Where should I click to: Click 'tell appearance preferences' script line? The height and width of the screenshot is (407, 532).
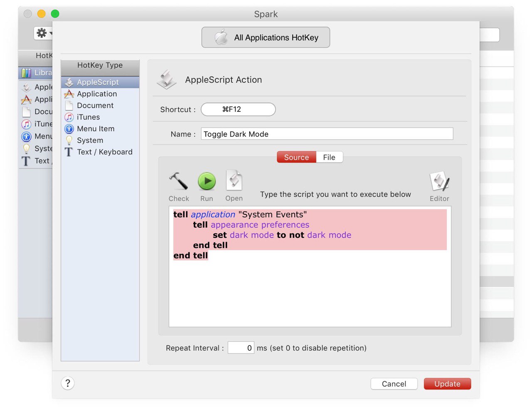251,225
